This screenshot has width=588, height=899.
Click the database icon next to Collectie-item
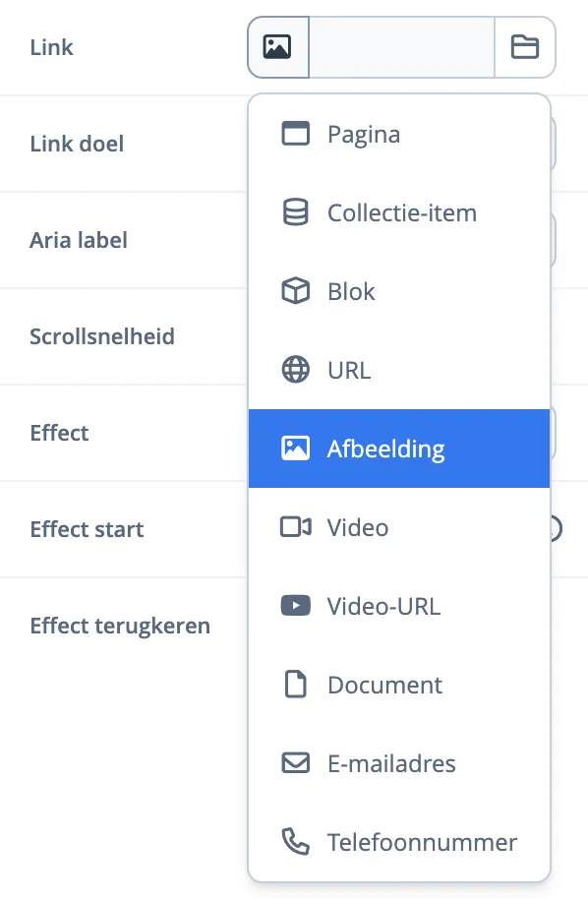pyautogui.click(x=295, y=211)
